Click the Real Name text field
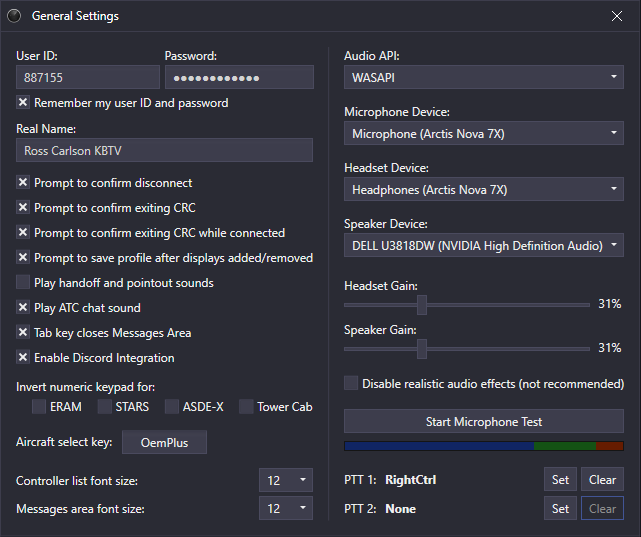 pyautogui.click(x=164, y=150)
